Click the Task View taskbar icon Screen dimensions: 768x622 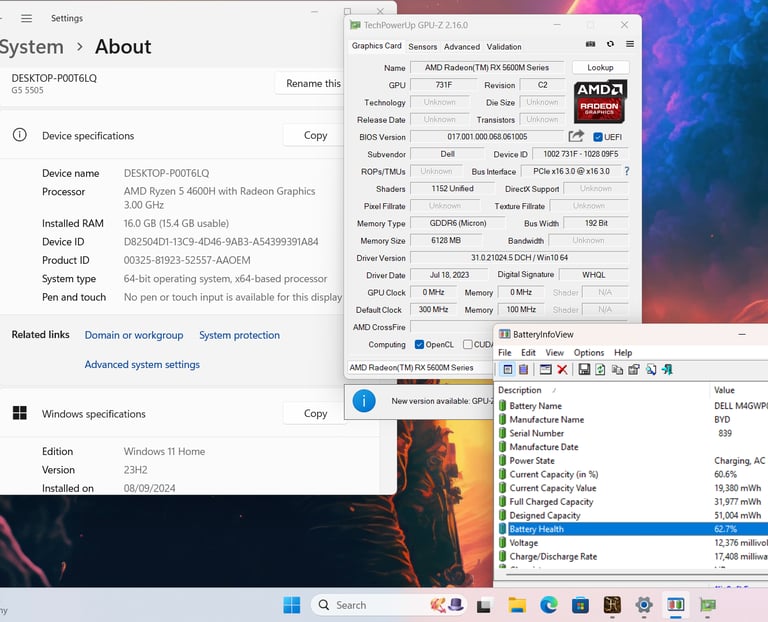pos(484,606)
